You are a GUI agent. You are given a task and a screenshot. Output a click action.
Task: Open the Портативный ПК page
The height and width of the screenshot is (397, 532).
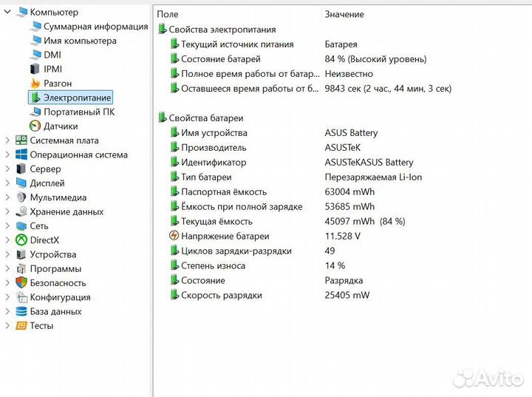[x=79, y=112]
